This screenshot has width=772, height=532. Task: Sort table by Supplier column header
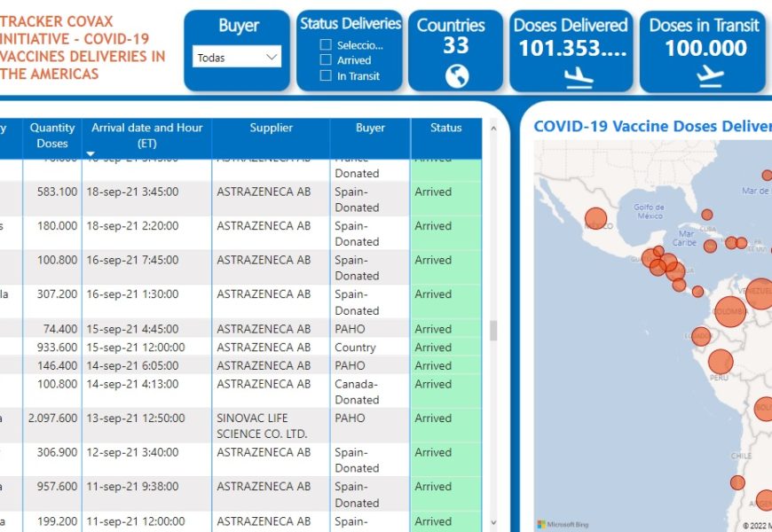coord(271,129)
